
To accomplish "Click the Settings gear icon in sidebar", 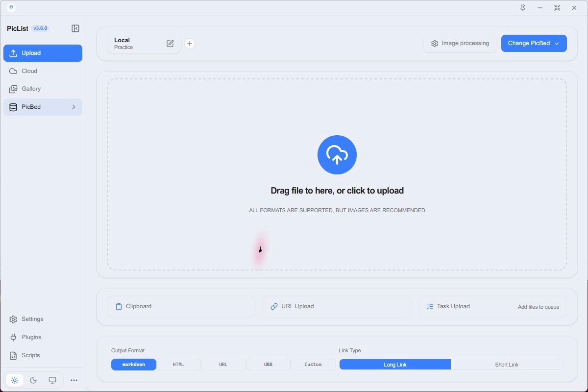I will 13,319.
